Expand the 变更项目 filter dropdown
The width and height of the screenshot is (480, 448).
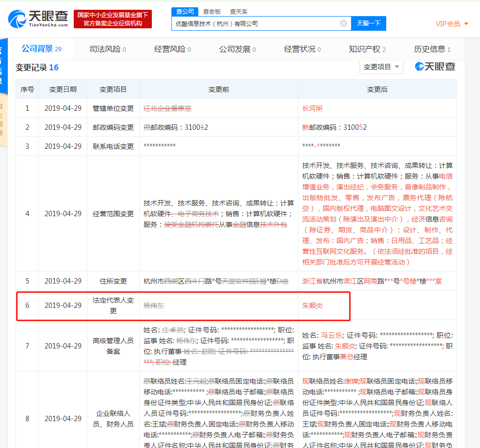(381, 67)
